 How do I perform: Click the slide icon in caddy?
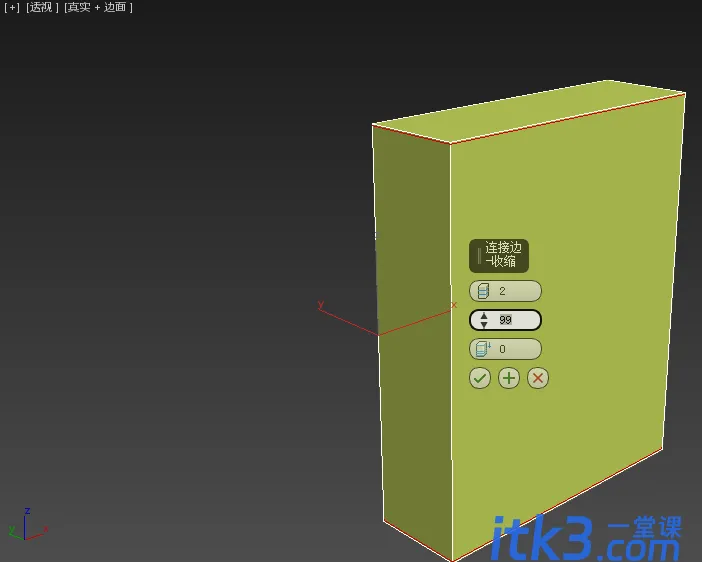click(x=483, y=349)
